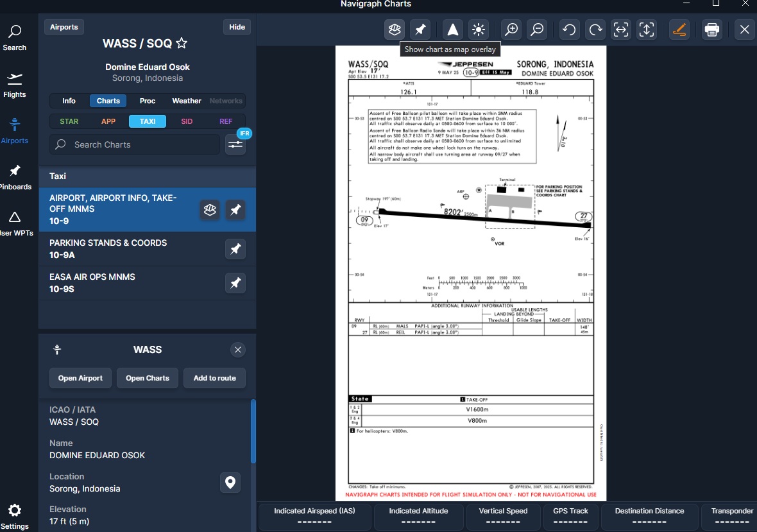Zoom out on the chart
This screenshot has width=757, height=532.
pos(537,30)
